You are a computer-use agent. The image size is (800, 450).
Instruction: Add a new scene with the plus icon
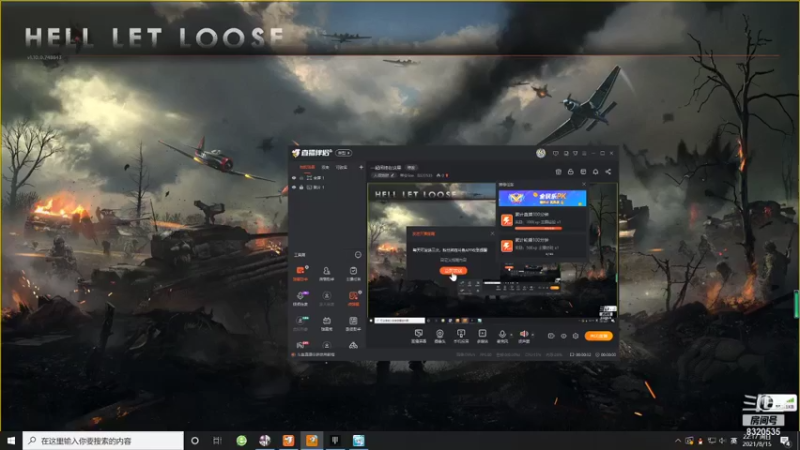click(361, 167)
